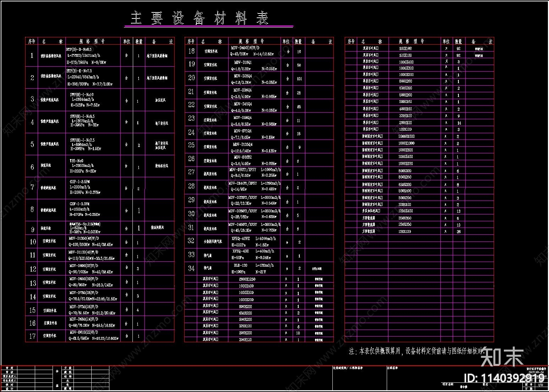Click the magenta underline beneath the title

pos(209,27)
